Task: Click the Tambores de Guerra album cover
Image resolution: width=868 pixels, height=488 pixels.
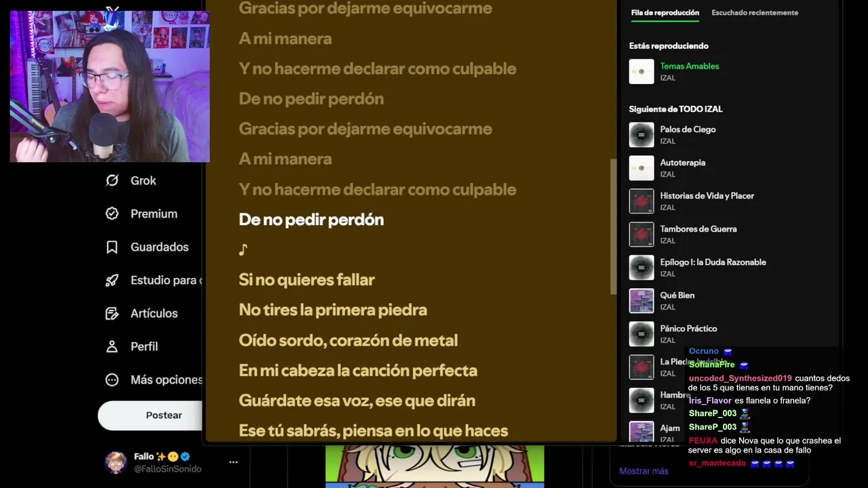Action: (x=642, y=234)
